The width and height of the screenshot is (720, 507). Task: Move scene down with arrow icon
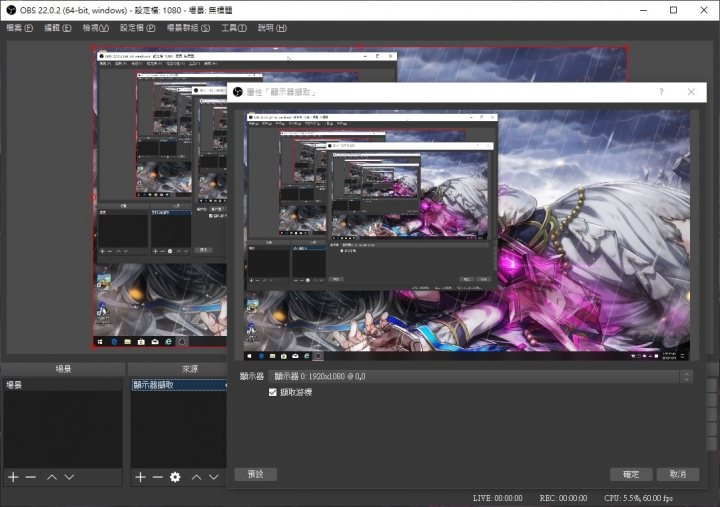pos(69,477)
